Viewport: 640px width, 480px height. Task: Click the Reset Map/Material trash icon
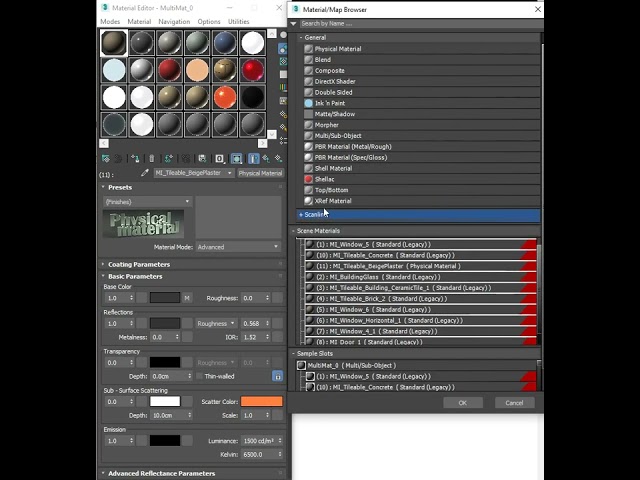tap(151, 158)
